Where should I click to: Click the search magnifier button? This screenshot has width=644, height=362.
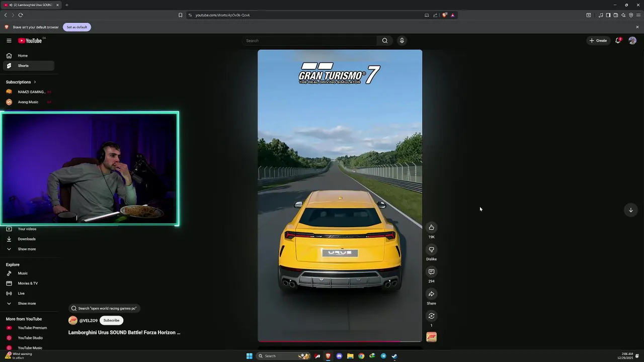tap(385, 41)
